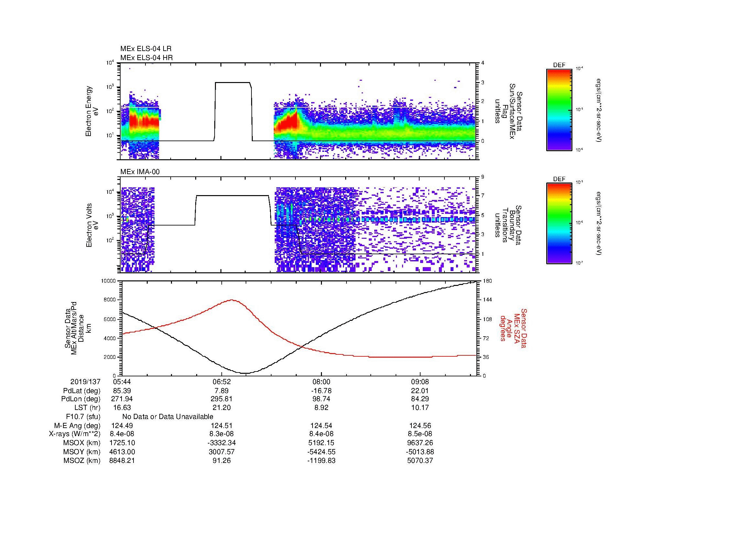Click the 'MEx IMA-00' panel title
Viewport: 756px width, 534px height.
[140, 172]
